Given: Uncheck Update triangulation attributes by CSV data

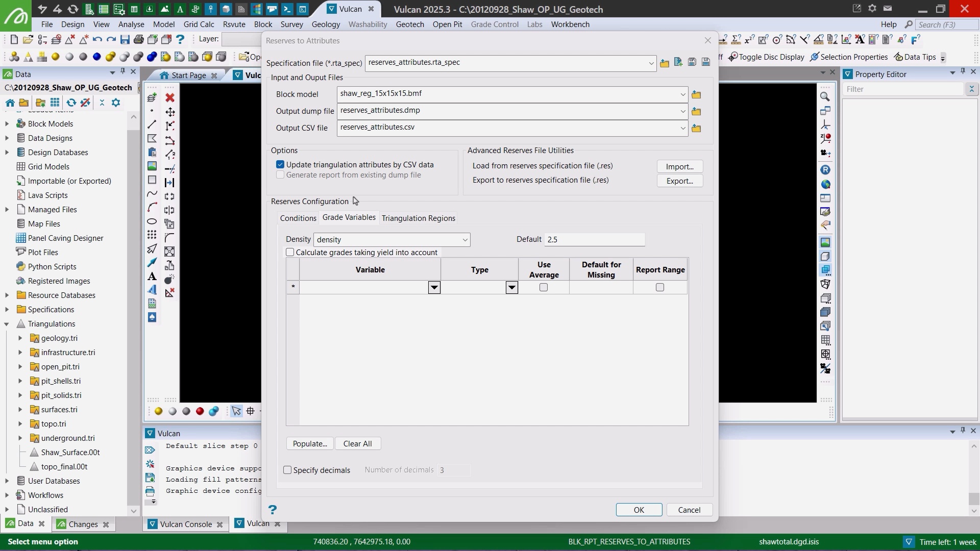Looking at the screenshot, I should (280, 164).
